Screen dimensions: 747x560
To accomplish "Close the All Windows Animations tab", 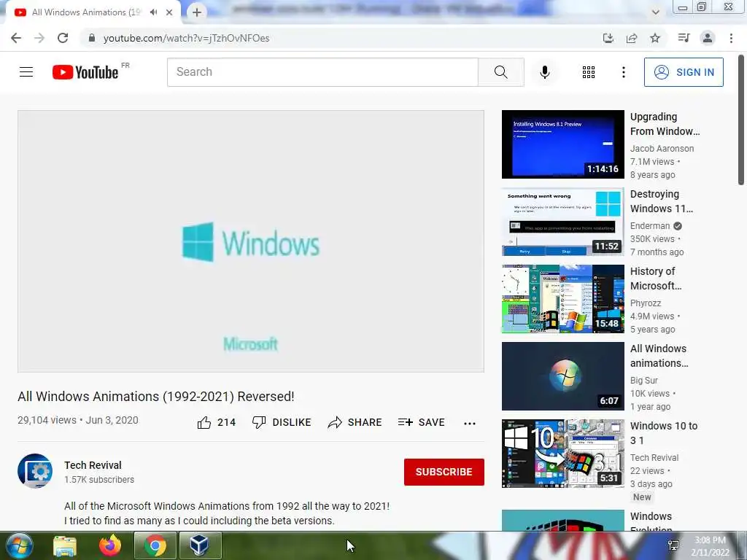I will [169, 12].
